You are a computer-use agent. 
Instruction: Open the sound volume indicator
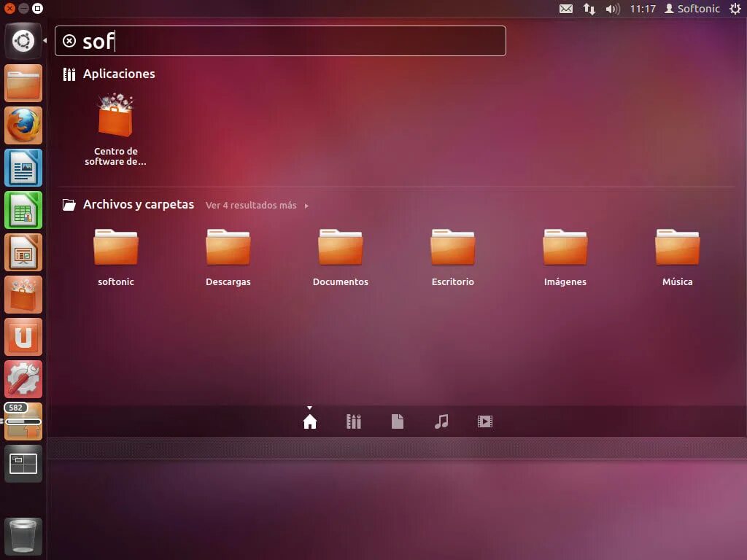click(613, 9)
